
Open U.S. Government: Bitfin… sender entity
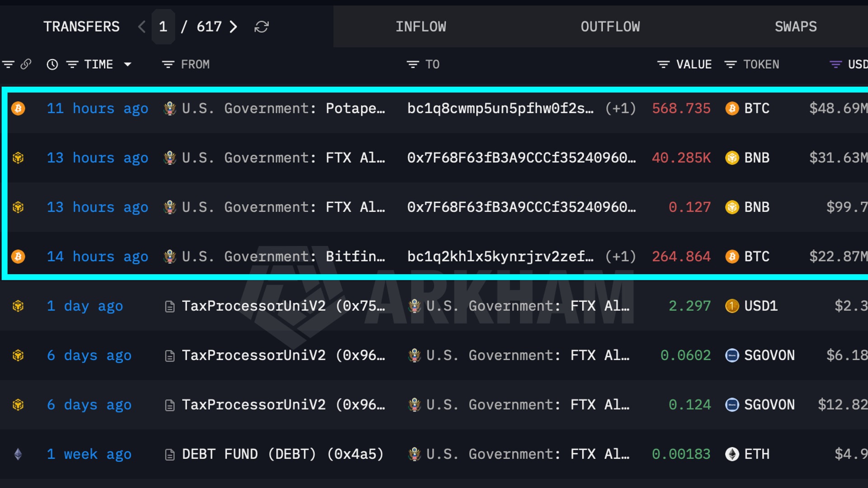pyautogui.click(x=283, y=257)
